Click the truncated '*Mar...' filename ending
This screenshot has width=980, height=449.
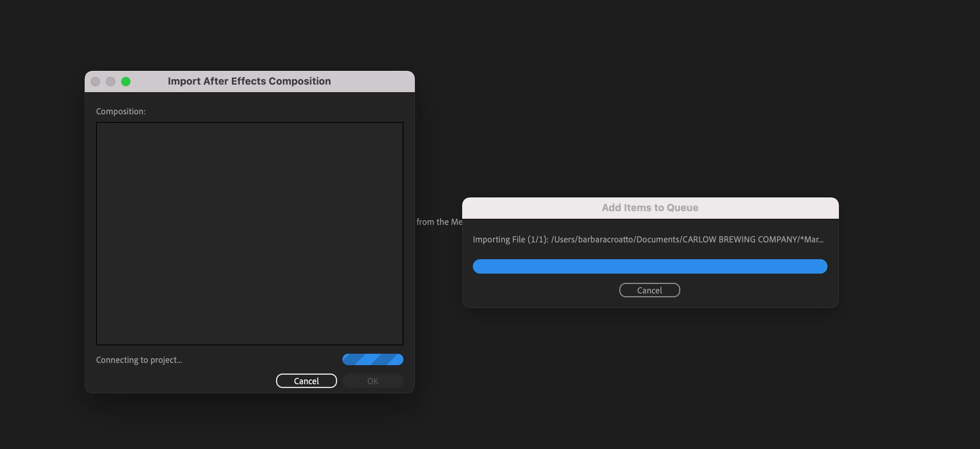(812, 239)
